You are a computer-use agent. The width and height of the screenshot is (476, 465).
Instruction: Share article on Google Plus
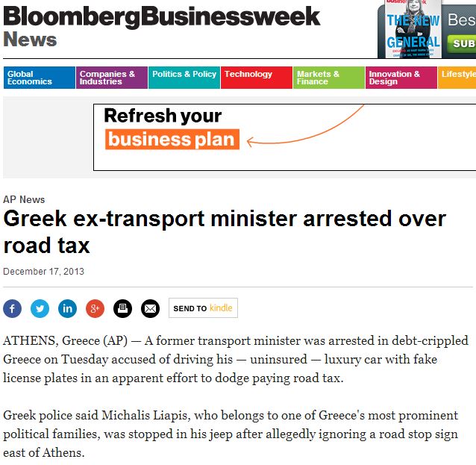click(x=95, y=308)
